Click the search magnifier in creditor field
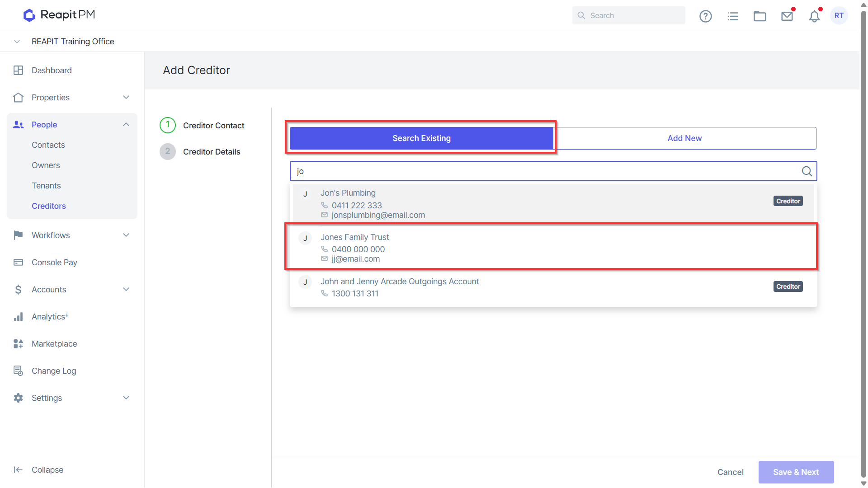 point(807,171)
